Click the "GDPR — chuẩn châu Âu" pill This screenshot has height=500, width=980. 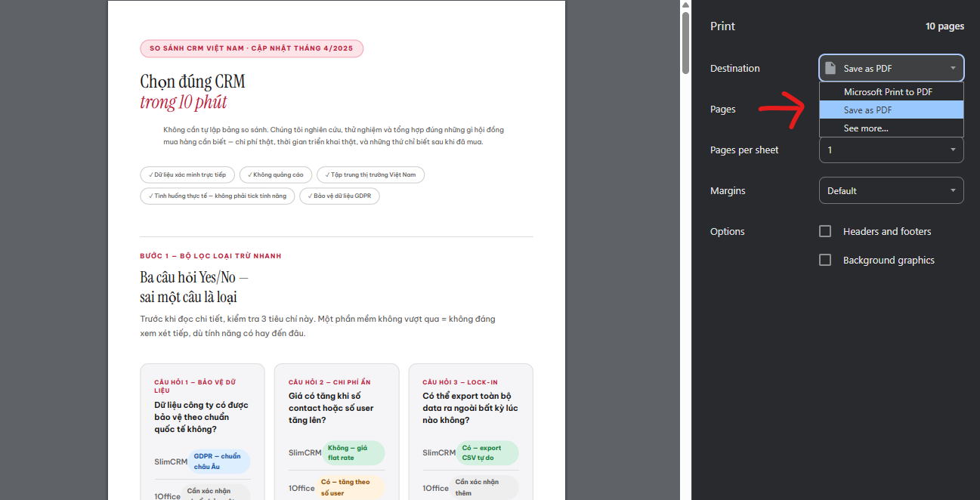click(218, 461)
